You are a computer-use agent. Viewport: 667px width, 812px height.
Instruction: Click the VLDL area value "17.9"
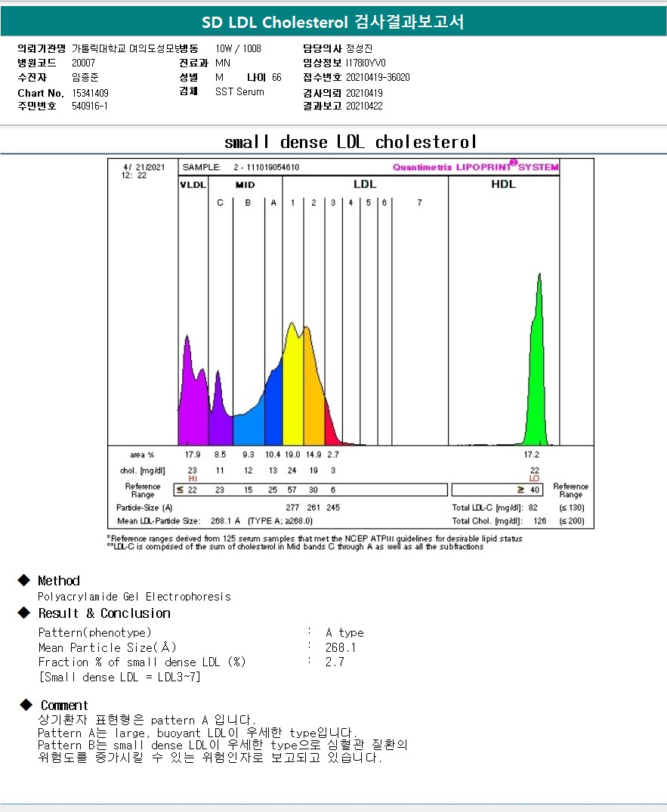pyautogui.click(x=193, y=454)
